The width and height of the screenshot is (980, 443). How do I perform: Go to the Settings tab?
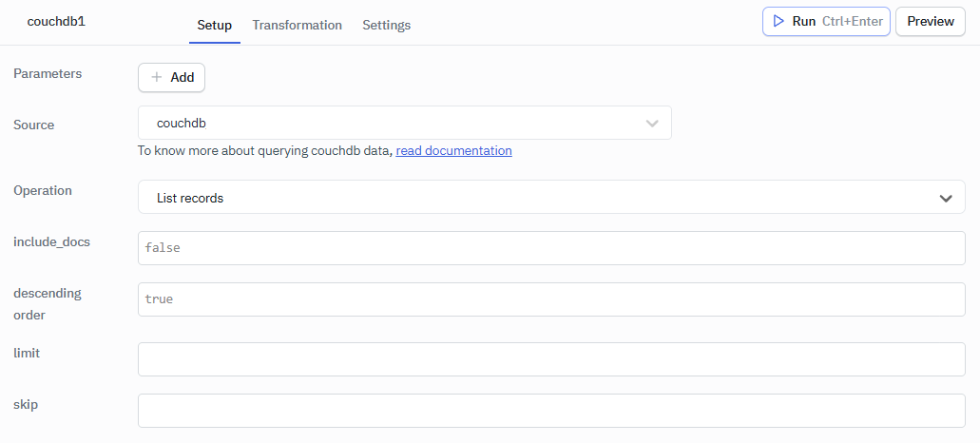click(386, 25)
